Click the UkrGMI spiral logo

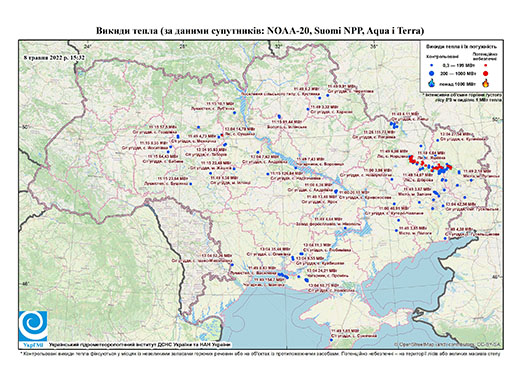click(x=33, y=326)
